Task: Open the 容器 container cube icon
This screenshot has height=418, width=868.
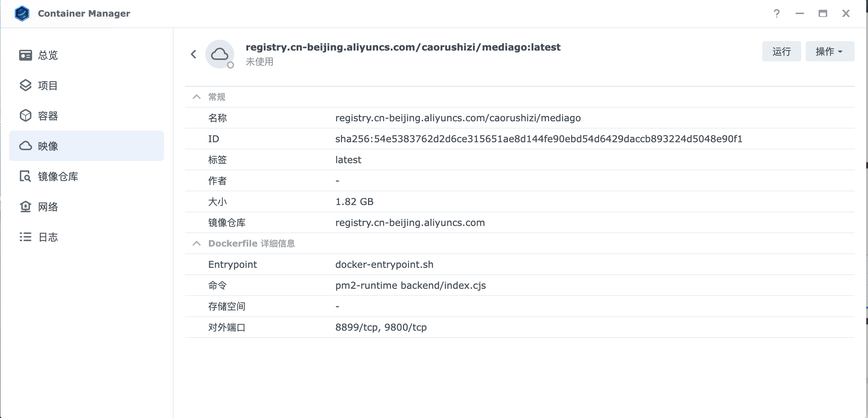Action: pyautogui.click(x=25, y=116)
